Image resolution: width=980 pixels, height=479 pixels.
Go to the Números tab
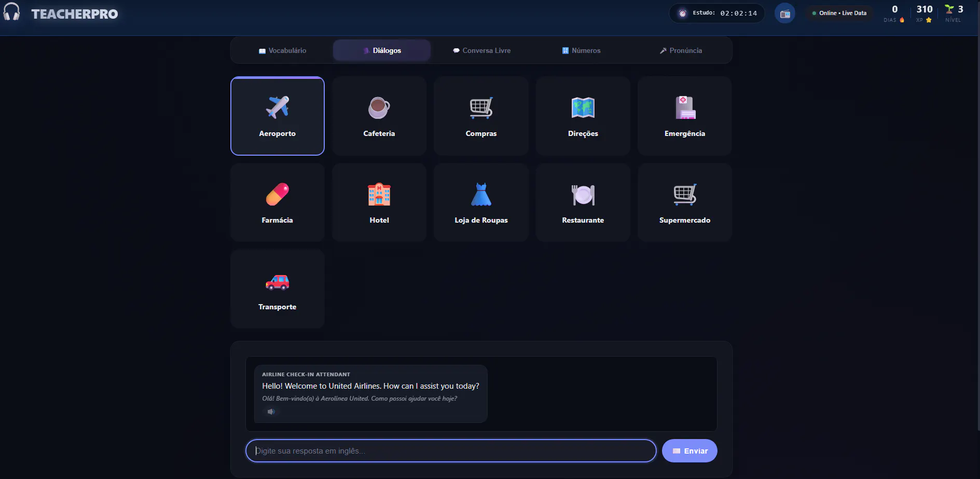point(582,50)
